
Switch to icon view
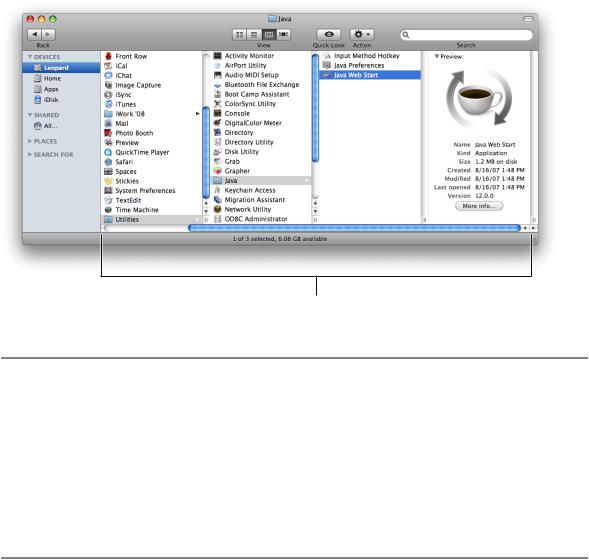240,35
